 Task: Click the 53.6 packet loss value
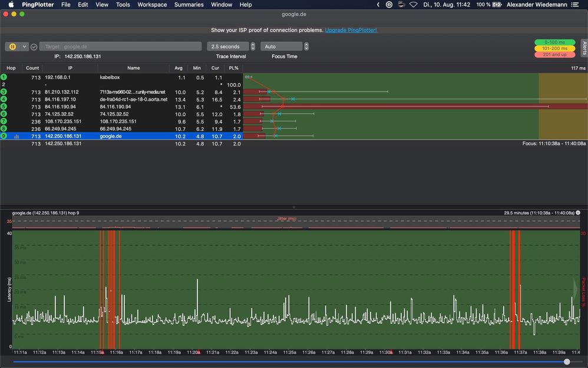coord(235,107)
